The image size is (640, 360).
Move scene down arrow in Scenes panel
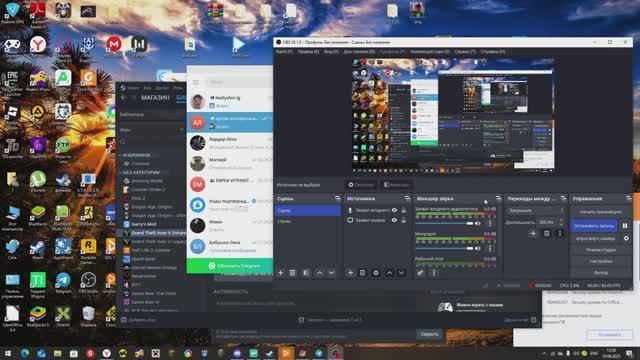(331, 273)
